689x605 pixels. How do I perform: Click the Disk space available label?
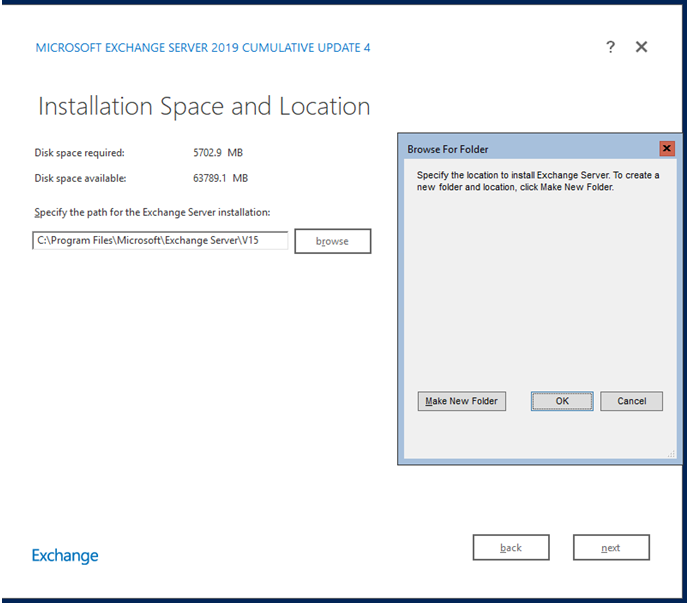[x=80, y=178]
